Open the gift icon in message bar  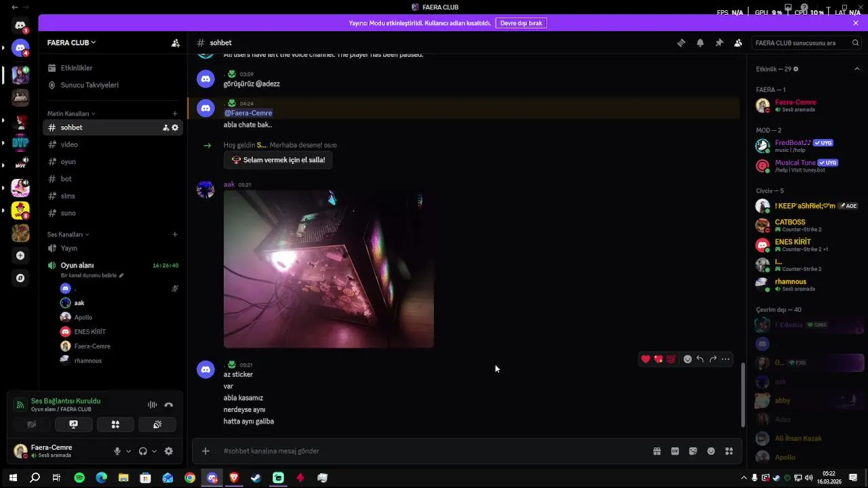(657, 451)
